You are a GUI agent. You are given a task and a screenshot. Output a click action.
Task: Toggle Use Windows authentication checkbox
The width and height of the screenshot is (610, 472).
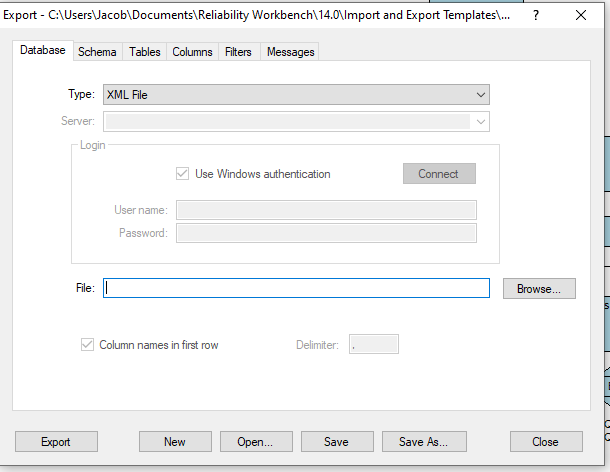[x=182, y=174]
